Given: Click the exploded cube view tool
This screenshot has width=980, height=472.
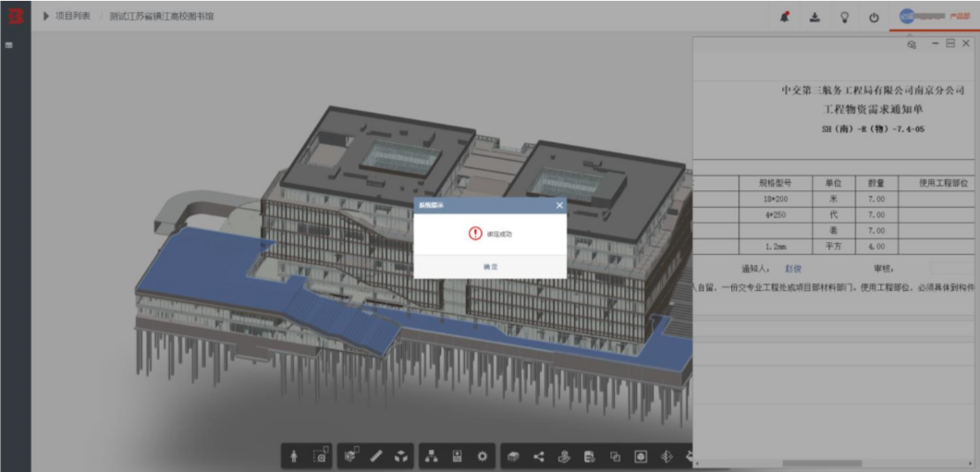Looking at the screenshot, I should 401,457.
